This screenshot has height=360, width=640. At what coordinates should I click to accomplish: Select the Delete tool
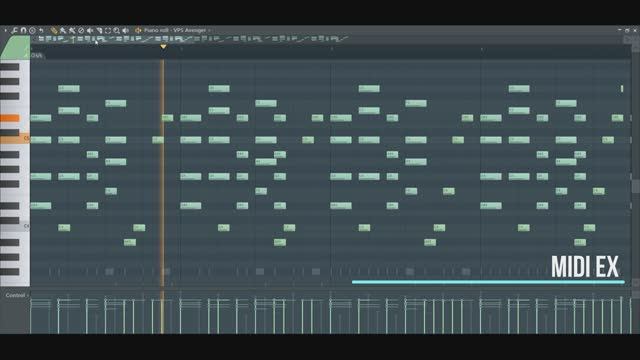click(x=81, y=30)
